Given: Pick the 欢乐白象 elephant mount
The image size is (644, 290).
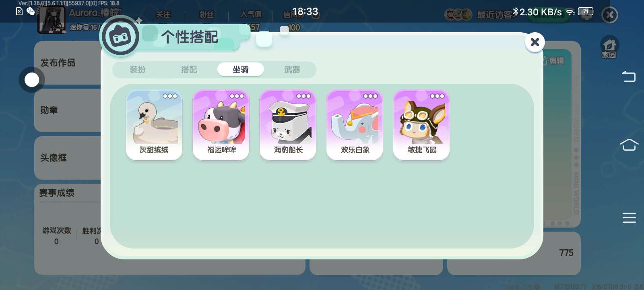Looking at the screenshot, I should point(355,125).
